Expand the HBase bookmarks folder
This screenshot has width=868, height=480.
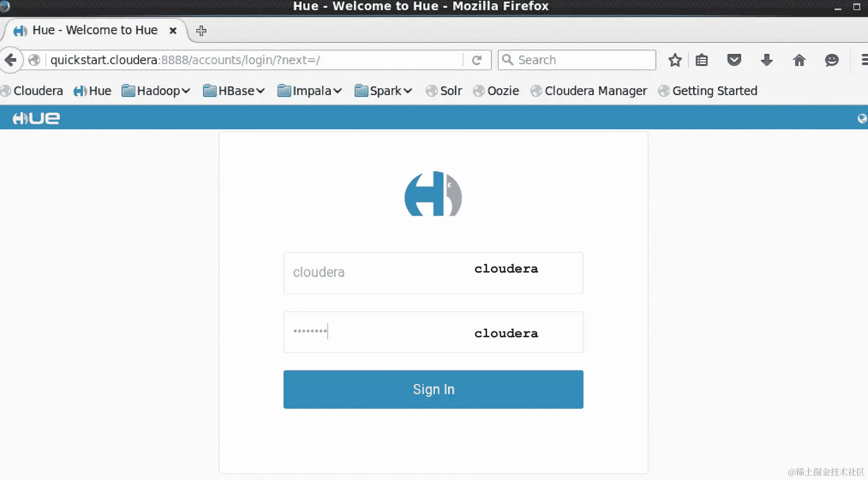(x=234, y=91)
